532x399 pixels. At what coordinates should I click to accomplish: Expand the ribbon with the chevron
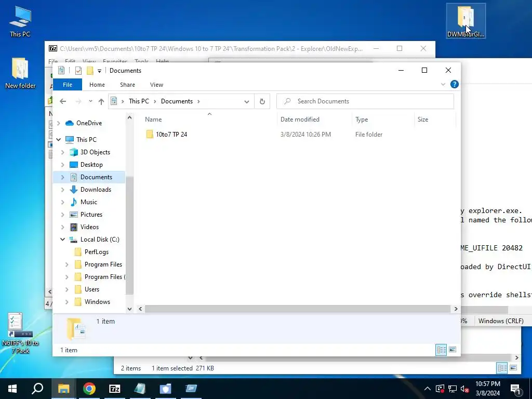pyautogui.click(x=443, y=85)
